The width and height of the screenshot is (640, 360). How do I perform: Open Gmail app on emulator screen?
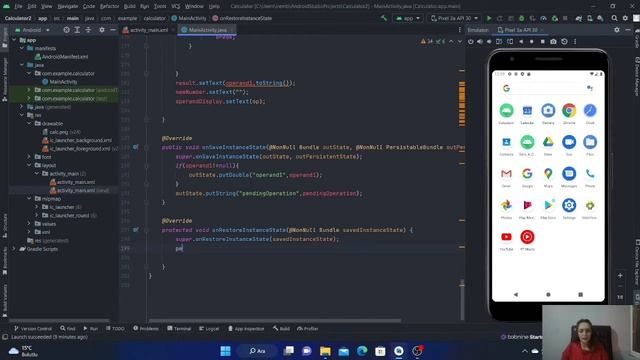(506, 174)
